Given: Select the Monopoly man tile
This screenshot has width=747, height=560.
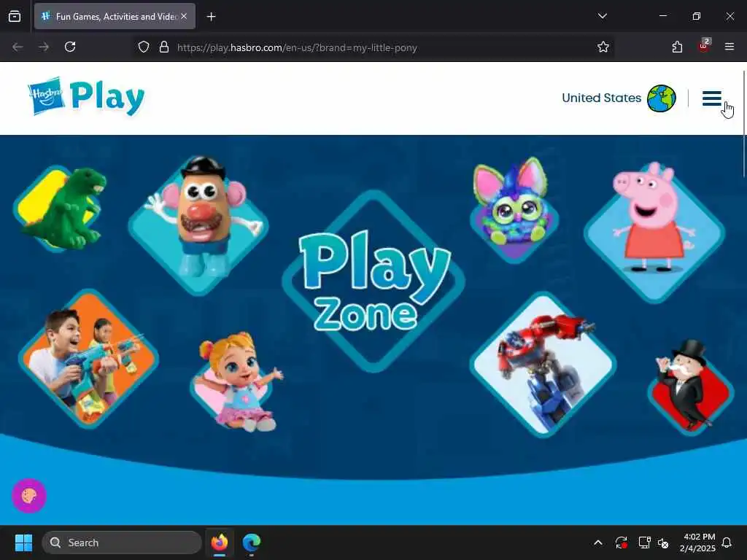Looking at the screenshot, I should tap(690, 388).
